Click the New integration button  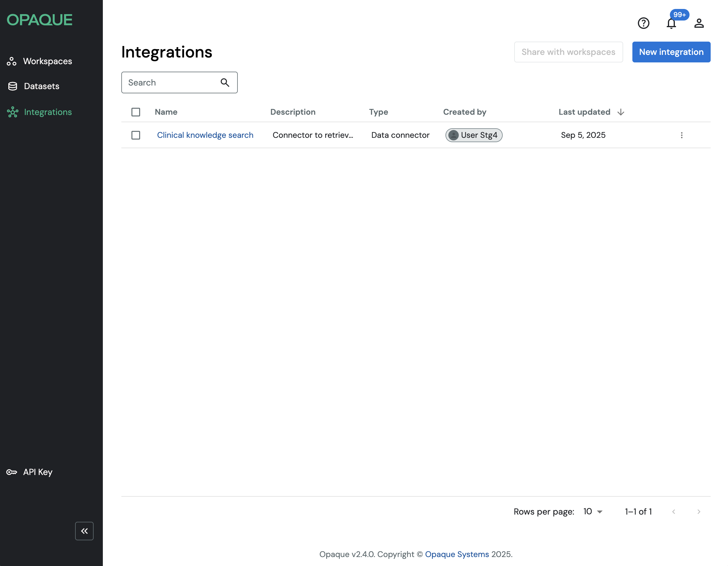671,52
